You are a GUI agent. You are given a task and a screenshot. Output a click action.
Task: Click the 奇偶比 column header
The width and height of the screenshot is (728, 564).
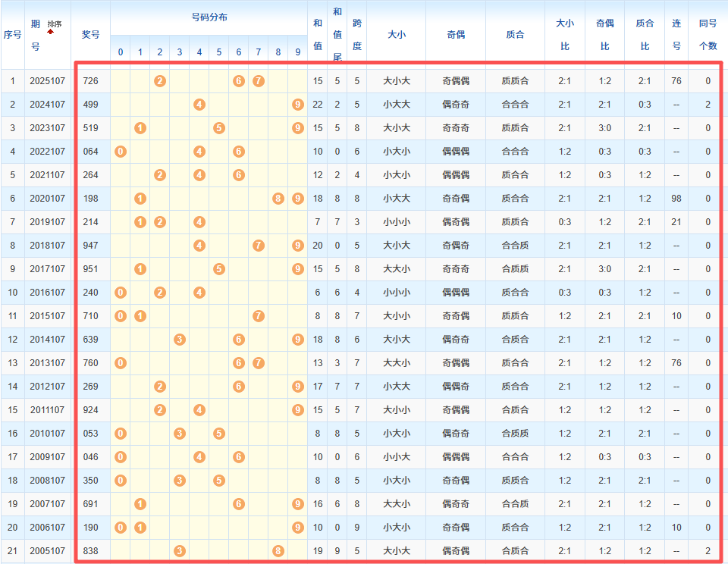click(604, 34)
